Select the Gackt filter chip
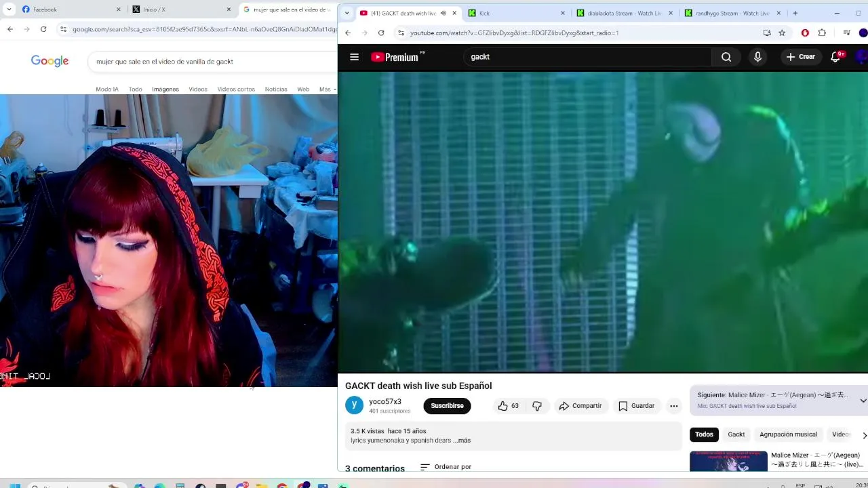 point(736,434)
